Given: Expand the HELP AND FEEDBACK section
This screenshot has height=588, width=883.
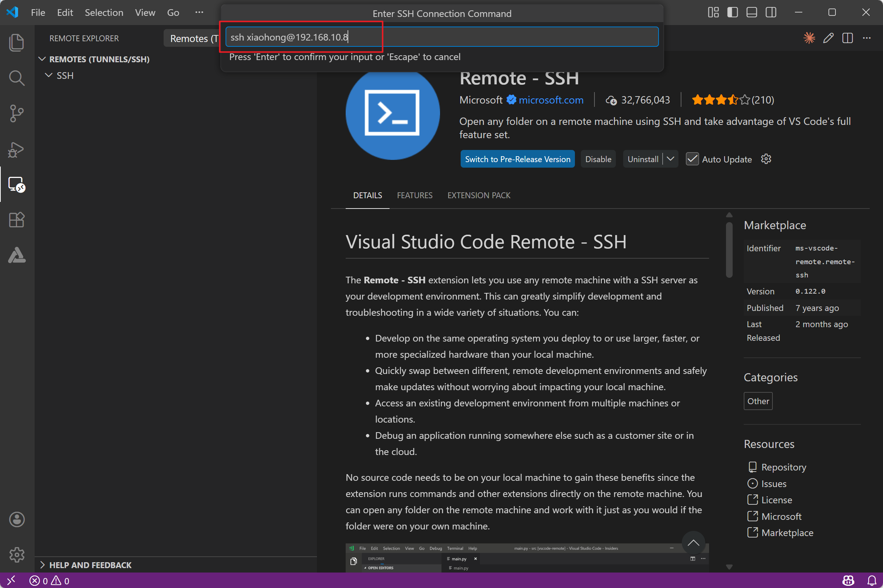Looking at the screenshot, I should (x=42, y=565).
